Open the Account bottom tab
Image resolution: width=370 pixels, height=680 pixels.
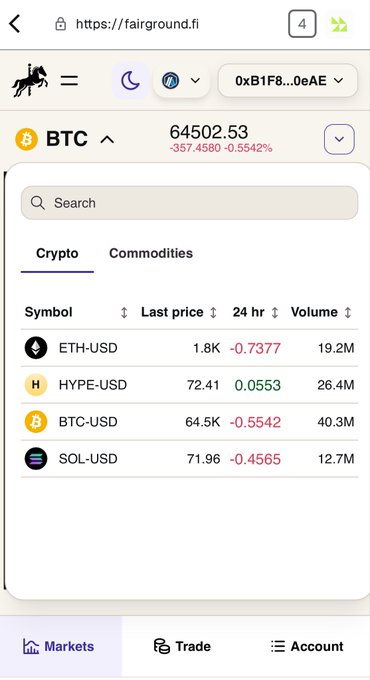pos(307,646)
